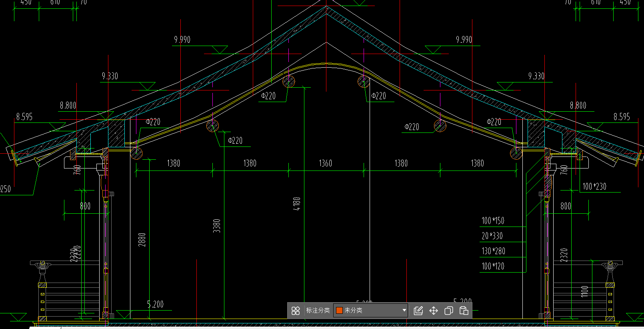This screenshot has width=644, height=329.
Task: Select the 800 dimension at left column
Action: click(x=85, y=207)
